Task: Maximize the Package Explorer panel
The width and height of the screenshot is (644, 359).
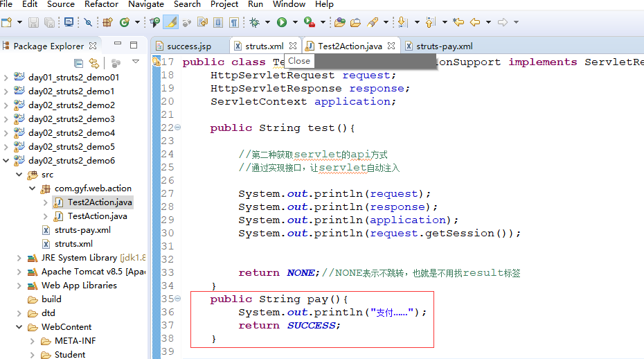Action: click(x=134, y=45)
